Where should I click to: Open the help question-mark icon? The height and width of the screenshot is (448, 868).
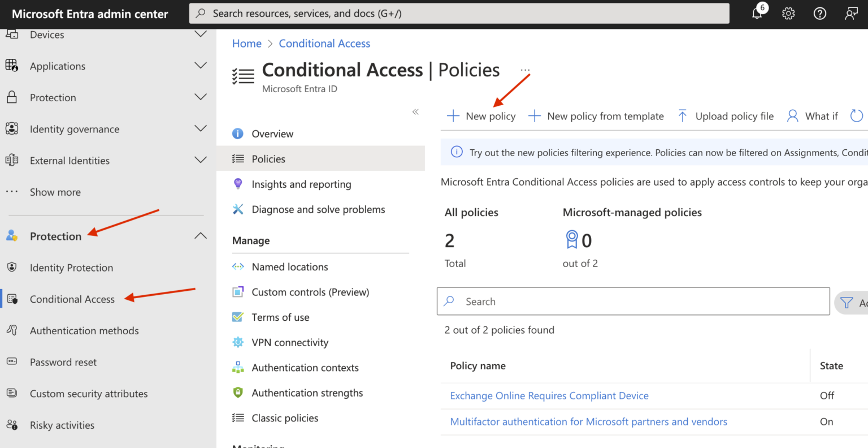click(x=820, y=13)
